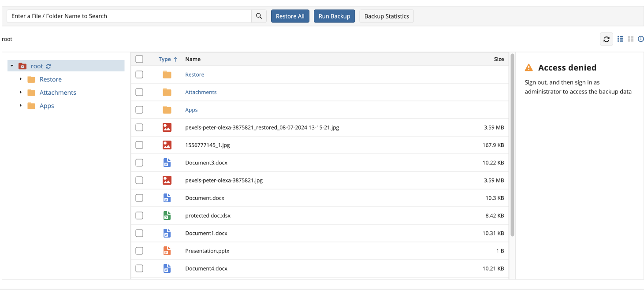
Task: Refresh the backup file view
Action: point(606,39)
